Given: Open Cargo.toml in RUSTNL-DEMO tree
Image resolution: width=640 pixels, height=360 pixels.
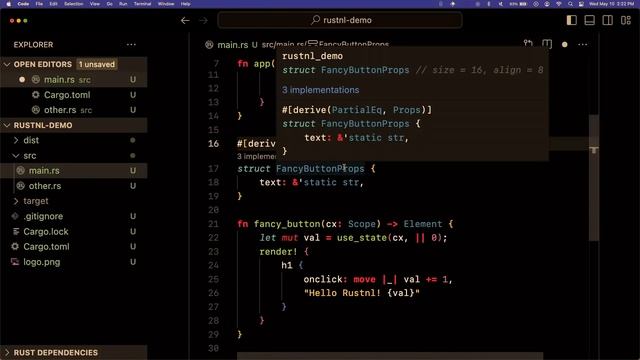Looking at the screenshot, I should [73, 247].
